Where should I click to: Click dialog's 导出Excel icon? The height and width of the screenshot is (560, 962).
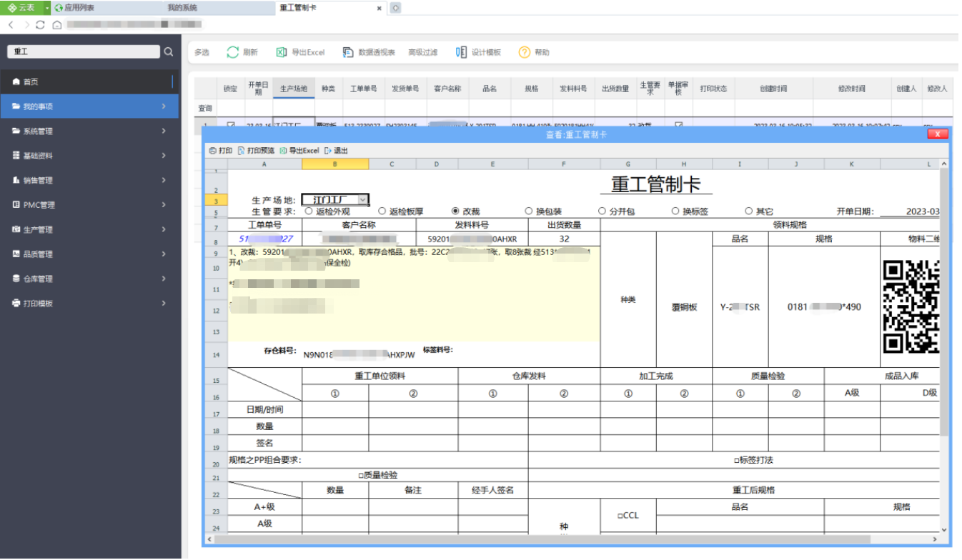[x=284, y=151]
